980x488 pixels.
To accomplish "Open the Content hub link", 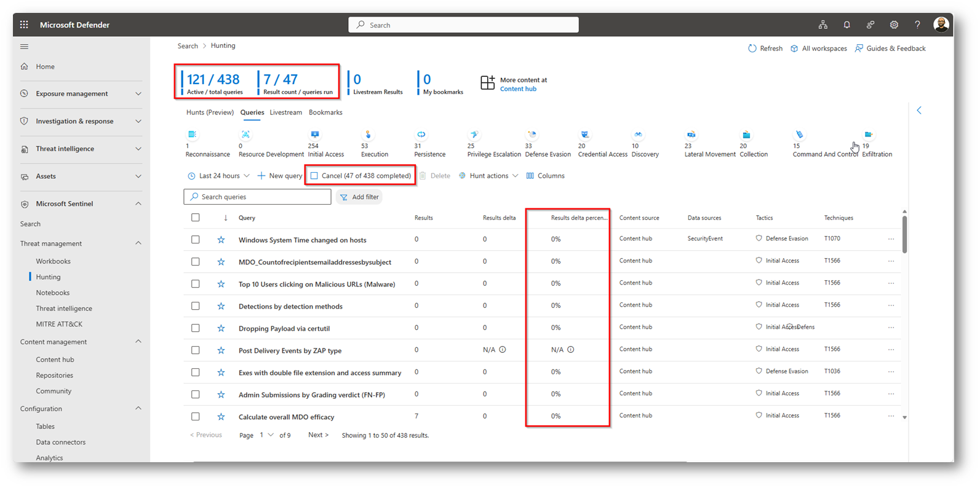I will 518,89.
